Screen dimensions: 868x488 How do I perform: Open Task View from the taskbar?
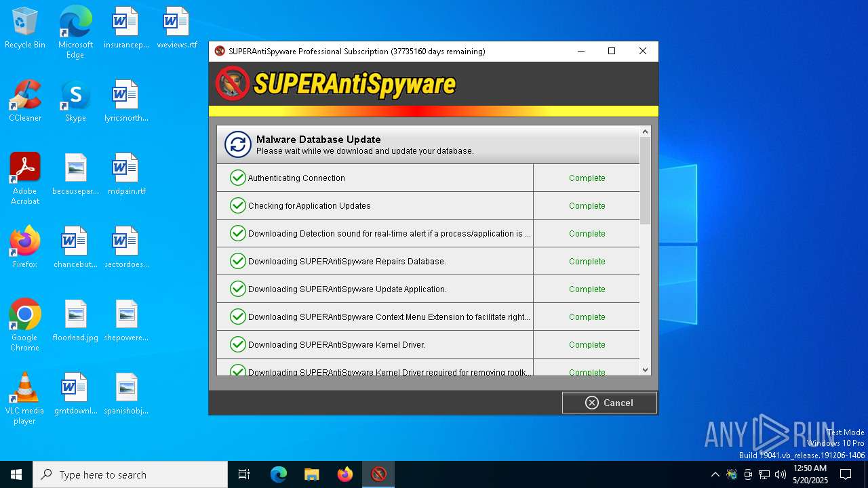(244, 474)
